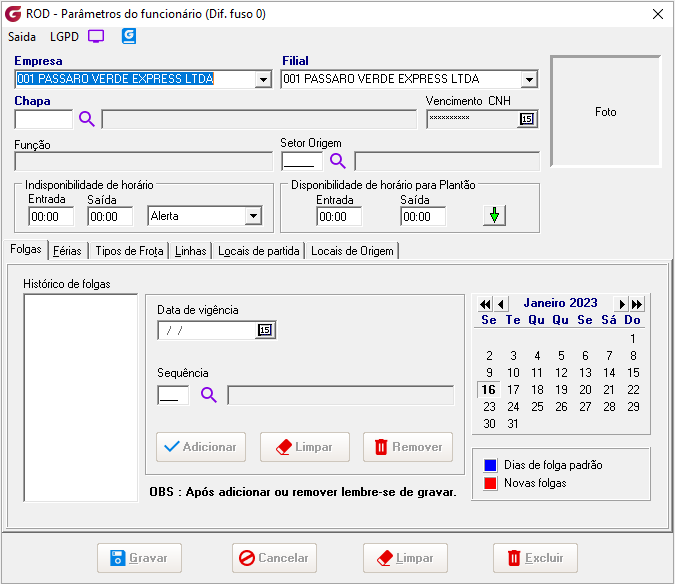
Task: Click the Gravar button
Action: pos(139,558)
